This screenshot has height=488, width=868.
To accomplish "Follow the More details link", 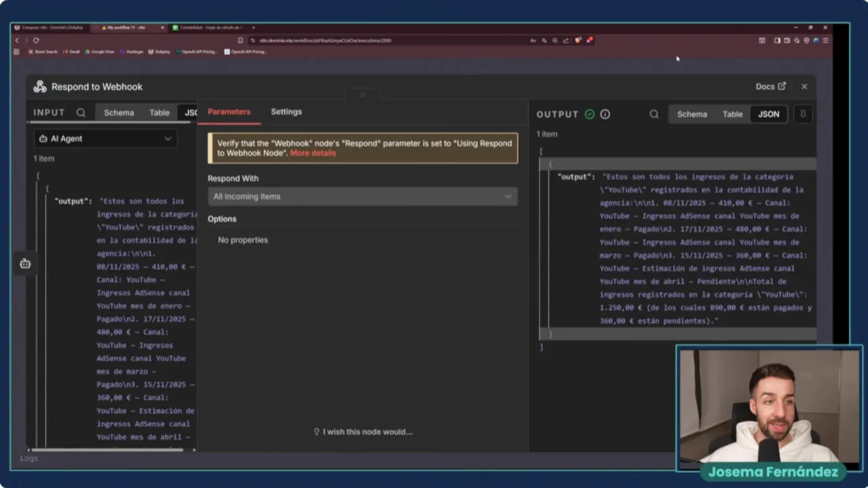I will (x=313, y=153).
